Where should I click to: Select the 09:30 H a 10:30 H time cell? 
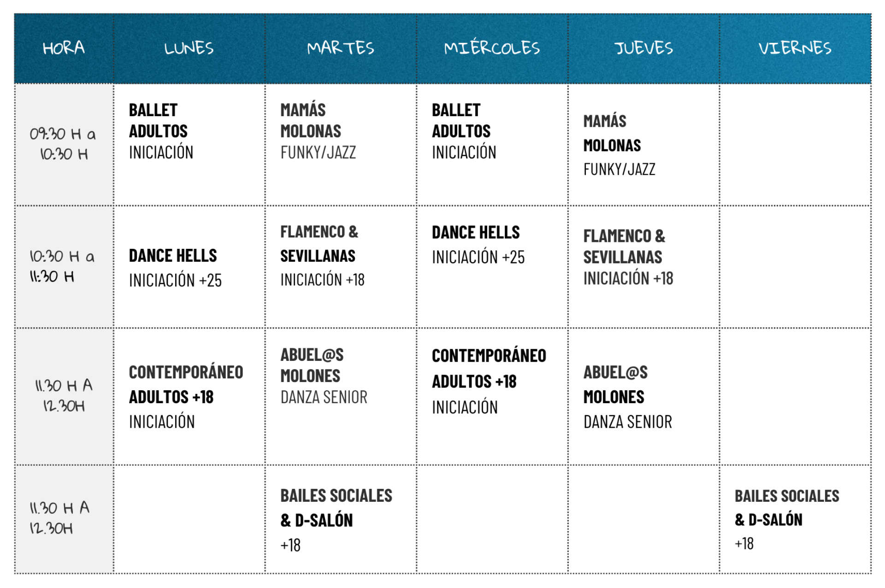point(64,144)
